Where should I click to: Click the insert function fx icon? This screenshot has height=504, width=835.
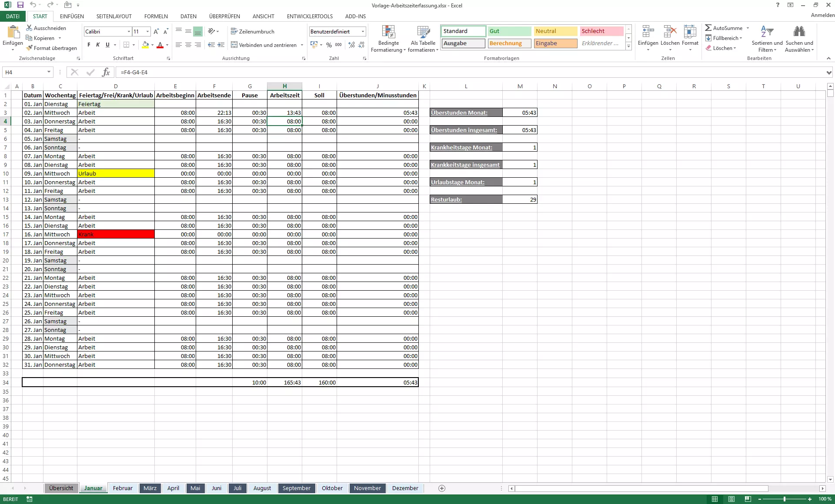(x=106, y=72)
